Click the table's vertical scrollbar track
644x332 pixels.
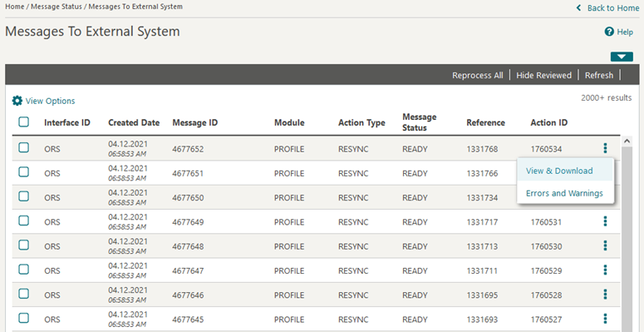pyautogui.click(x=627, y=239)
